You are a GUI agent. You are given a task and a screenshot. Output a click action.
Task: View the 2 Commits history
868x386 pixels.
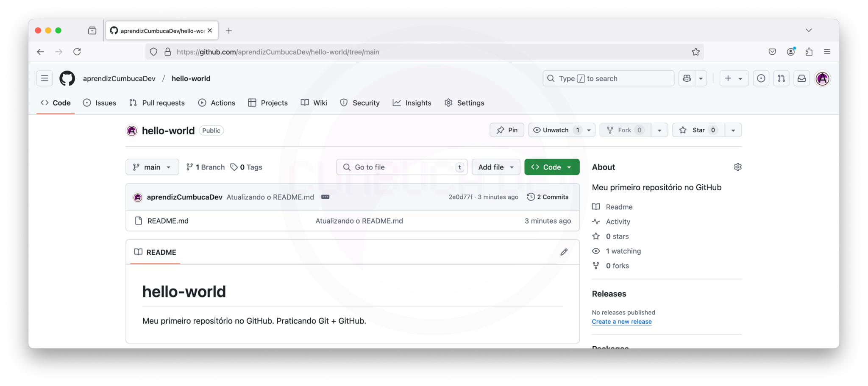click(x=548, y=197)
